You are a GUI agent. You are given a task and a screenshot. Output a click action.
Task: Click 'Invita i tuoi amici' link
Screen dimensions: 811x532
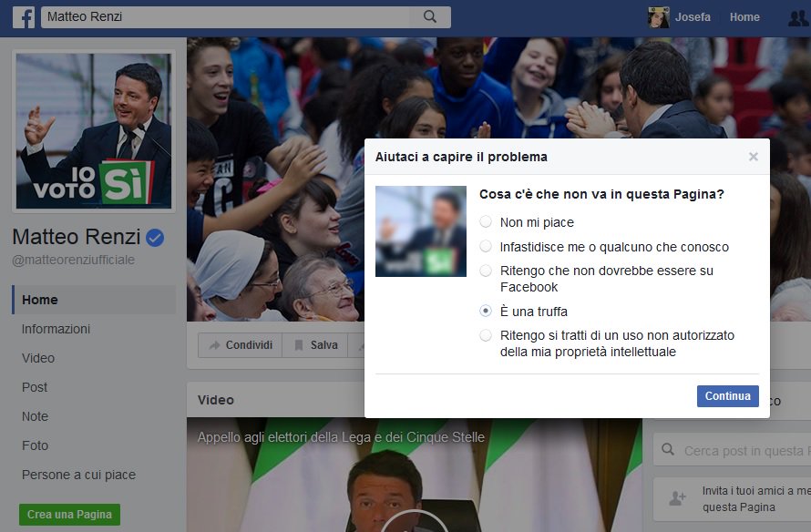pos(755,498)
